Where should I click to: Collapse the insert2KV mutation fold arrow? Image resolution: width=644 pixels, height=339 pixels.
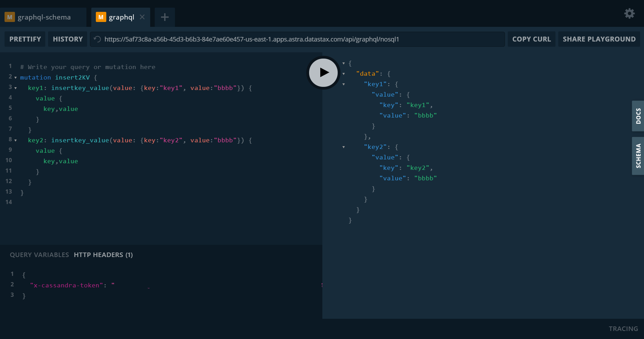[15, 77]
